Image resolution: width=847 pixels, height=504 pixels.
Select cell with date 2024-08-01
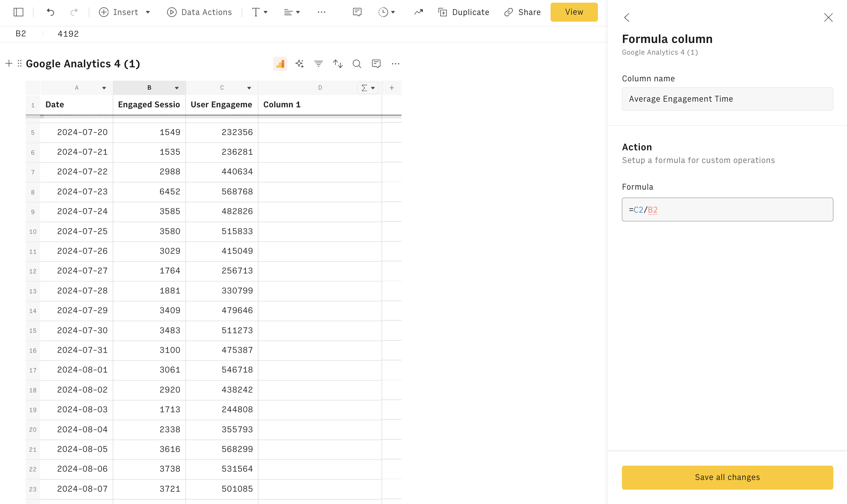pyautogui.click(x=76, y=370)
